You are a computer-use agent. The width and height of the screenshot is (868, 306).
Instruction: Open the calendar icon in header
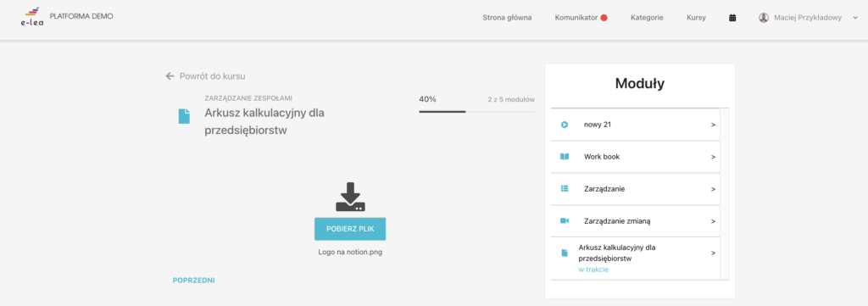pyautogui.click(x=732, y=18)
